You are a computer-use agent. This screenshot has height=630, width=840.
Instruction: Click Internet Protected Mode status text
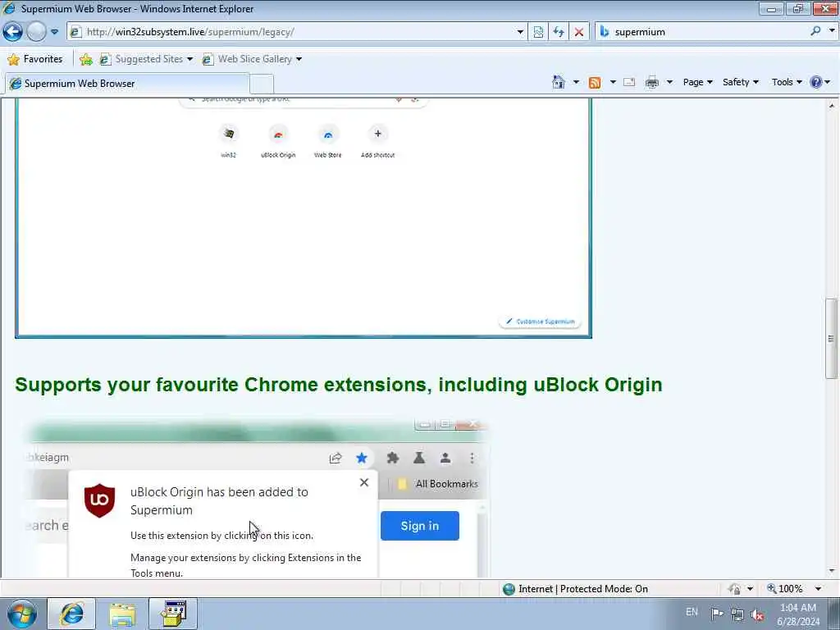(x=583, y=589)
